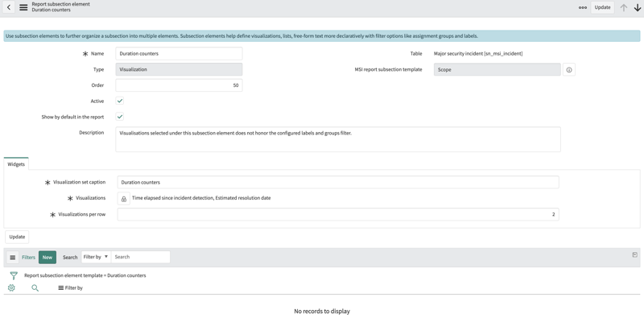Collapse the Filters related list
This screenshot has width=644, height=318.
(635, 255)
